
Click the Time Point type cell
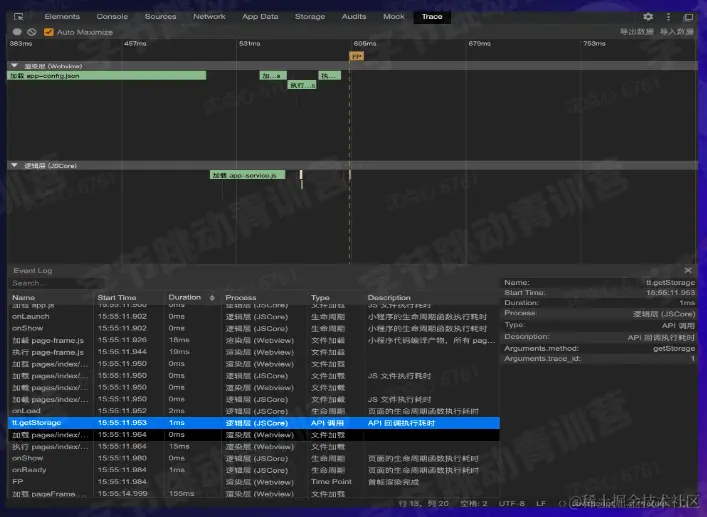[x=331, y=481]
